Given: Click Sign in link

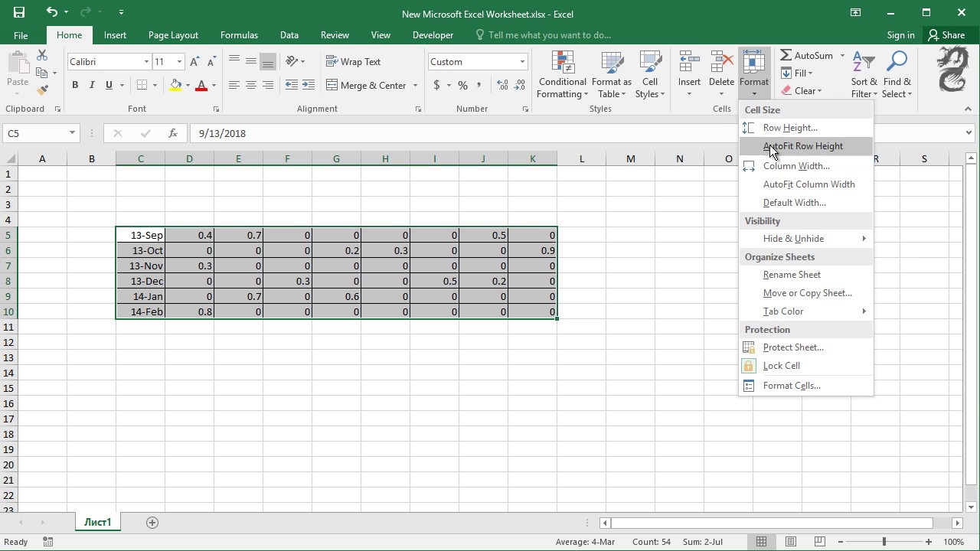Looking at the screenshot, I should click(x=900, y=35).
